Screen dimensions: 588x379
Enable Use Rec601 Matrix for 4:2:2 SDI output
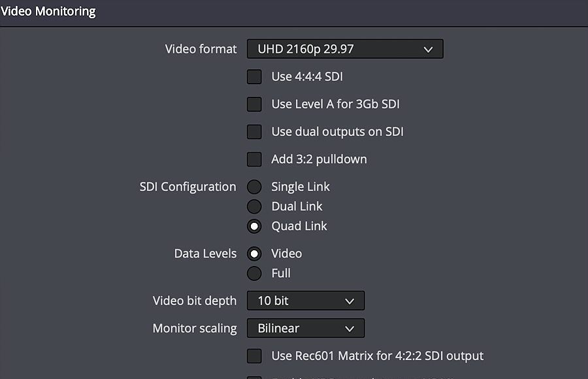(x=254, y=355)
